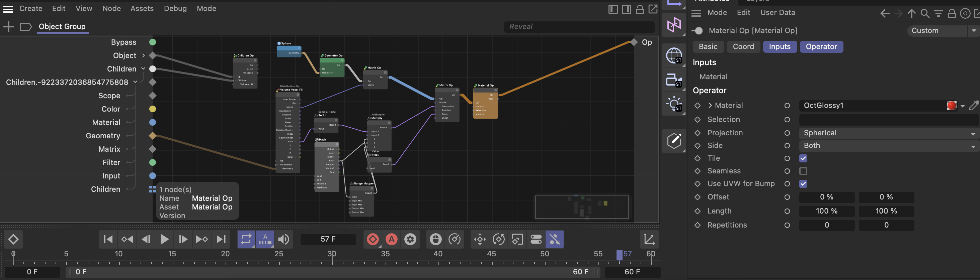This screenshot has width=980, height=280.
Task: Expand the Object input chevron
Action: (x=144, y=55)
